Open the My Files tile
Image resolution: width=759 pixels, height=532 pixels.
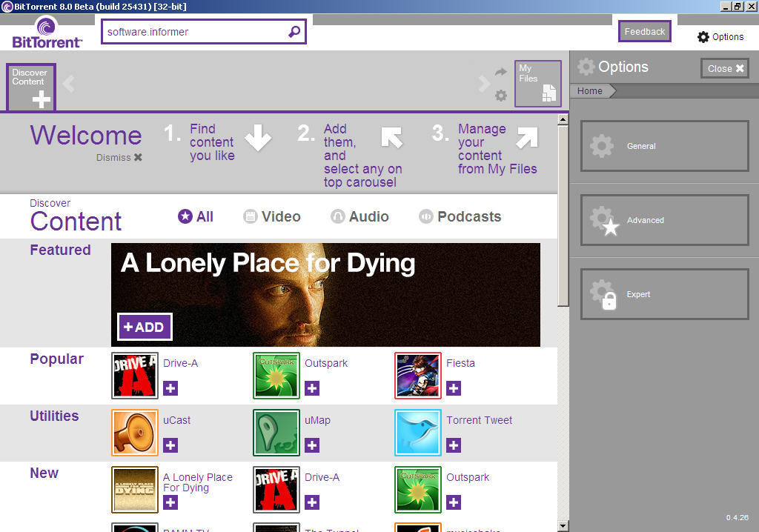(538, 83)
